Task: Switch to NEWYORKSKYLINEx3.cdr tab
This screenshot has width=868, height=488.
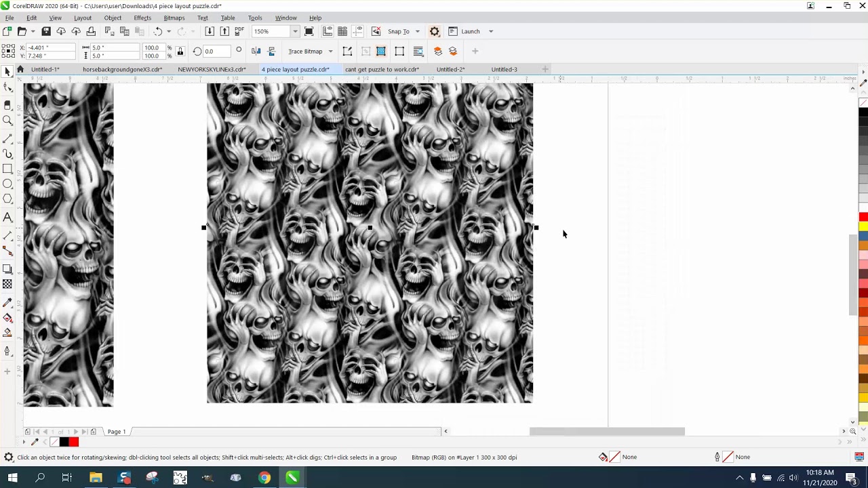Action: (x=212, y=69)
